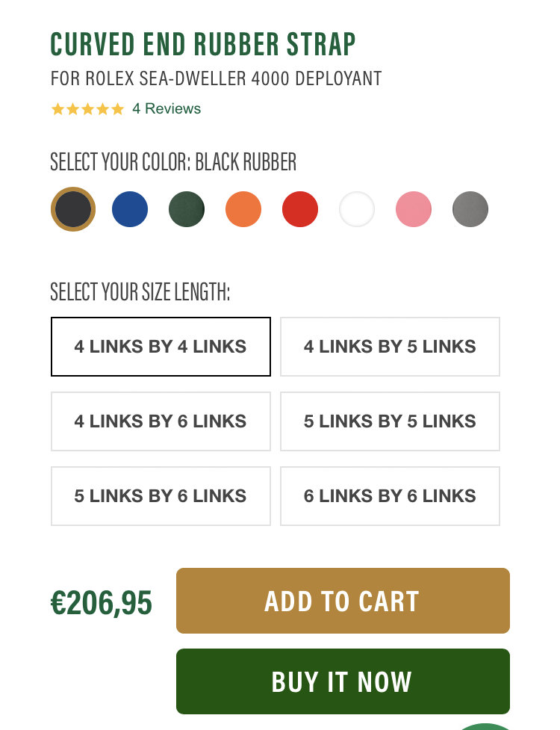Pick the dark green color swatch
Screen dimensions: 560x730
[x=187, y=209]
